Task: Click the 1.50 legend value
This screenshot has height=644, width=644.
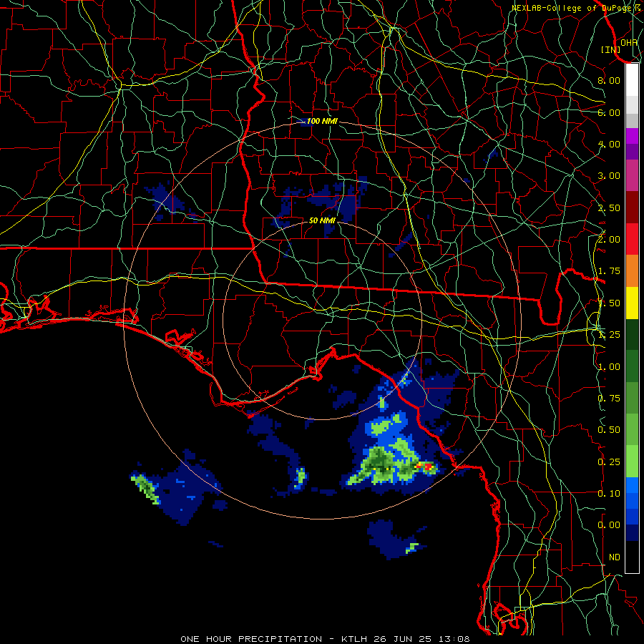Action: [609, 303]
